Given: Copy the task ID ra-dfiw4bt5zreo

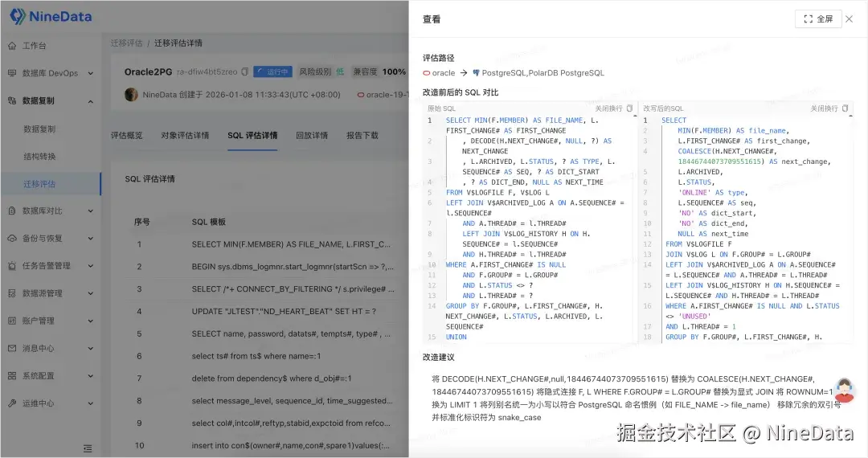Looking at the screenshot, I should click(x=244, y=72).
